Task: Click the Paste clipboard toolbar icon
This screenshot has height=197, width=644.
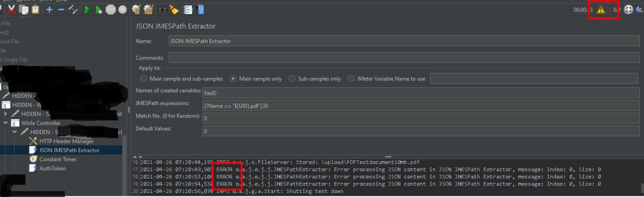Action: click(x=35, y=10)
